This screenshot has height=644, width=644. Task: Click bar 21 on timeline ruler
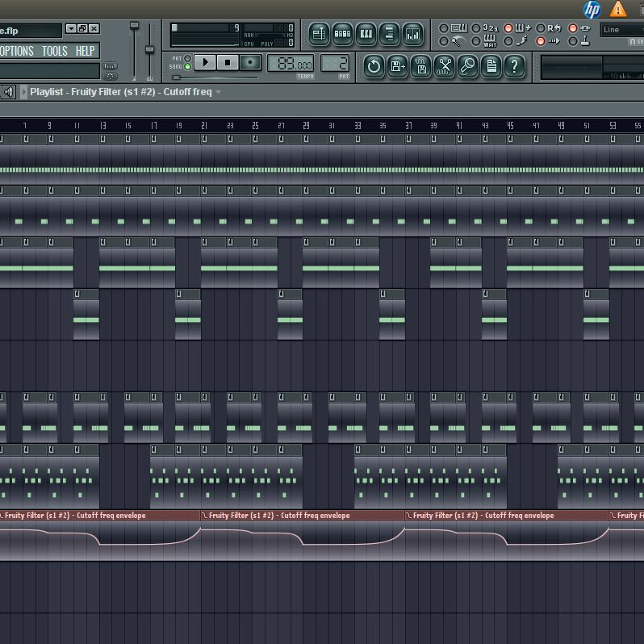pyautogui.click(x=204, y=126)
